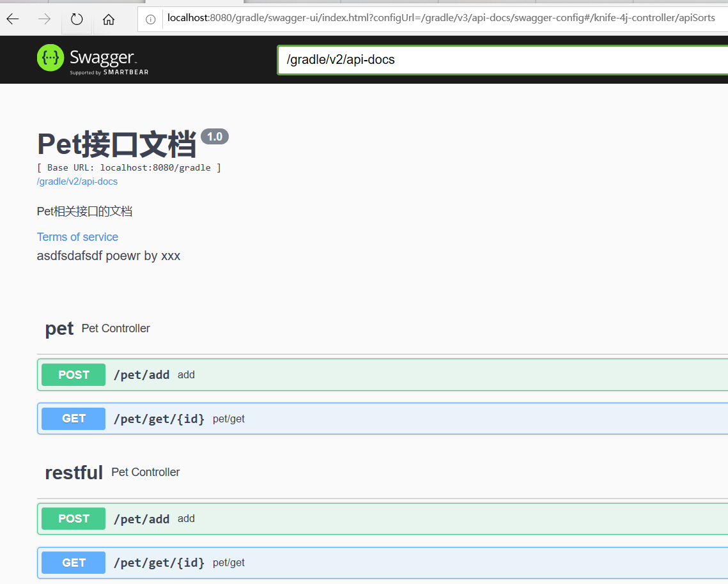This screenshot has width=728, height=584.
Task: Click the blue GET method badge for /pet/get/{id}
Action: [x=73, y=419]
